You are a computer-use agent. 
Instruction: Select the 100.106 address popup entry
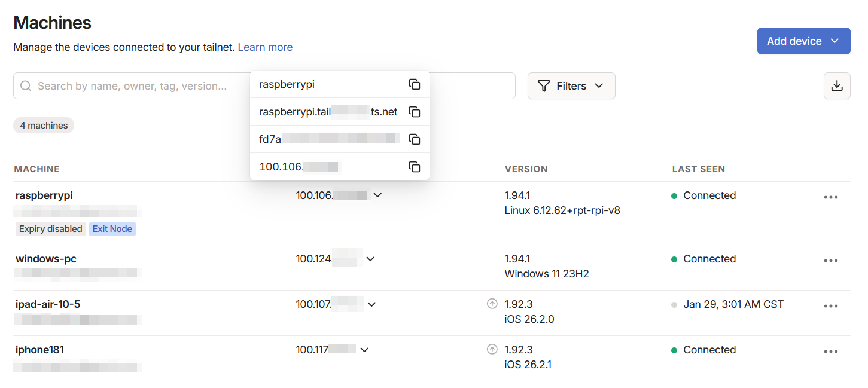[339, 167]
